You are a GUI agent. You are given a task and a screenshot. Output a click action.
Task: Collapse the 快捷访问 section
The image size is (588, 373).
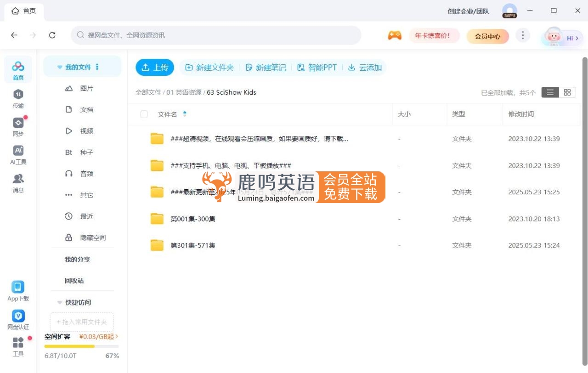coord(60,303)
